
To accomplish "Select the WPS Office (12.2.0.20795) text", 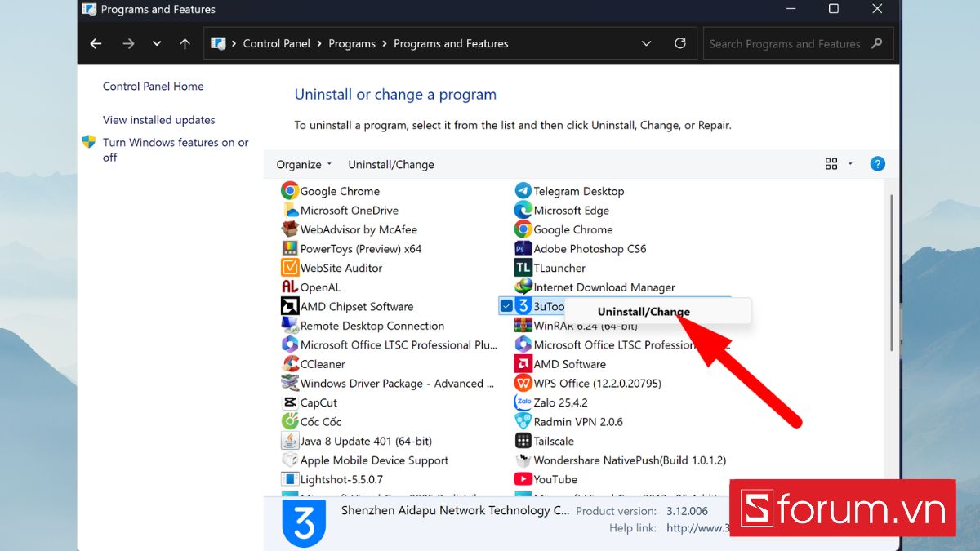I will click(597, 383).
